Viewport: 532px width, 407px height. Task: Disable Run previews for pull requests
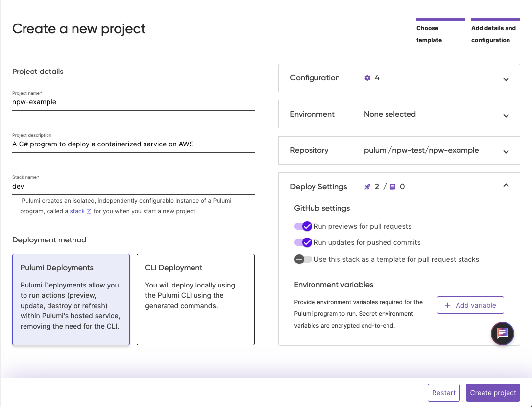303,226
